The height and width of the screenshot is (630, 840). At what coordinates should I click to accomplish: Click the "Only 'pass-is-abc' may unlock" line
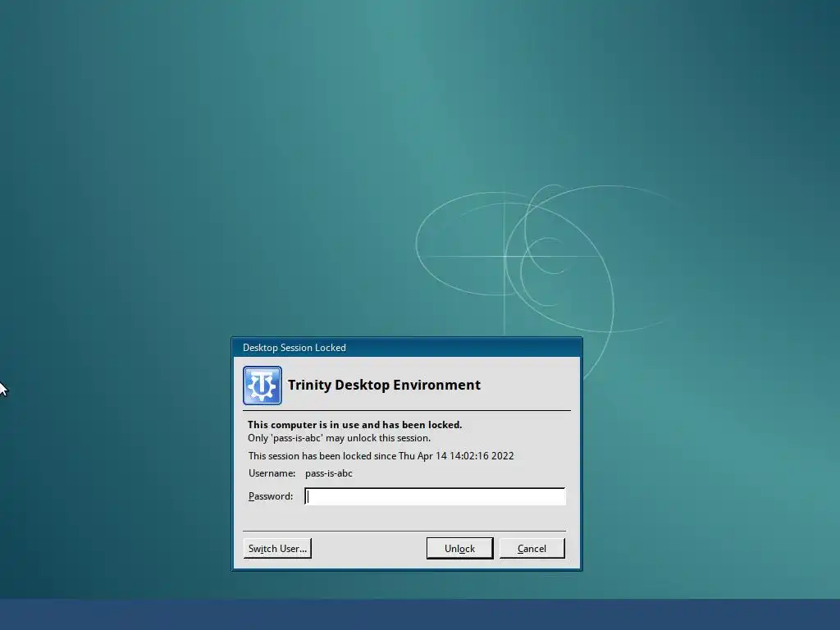coord(339,438)
